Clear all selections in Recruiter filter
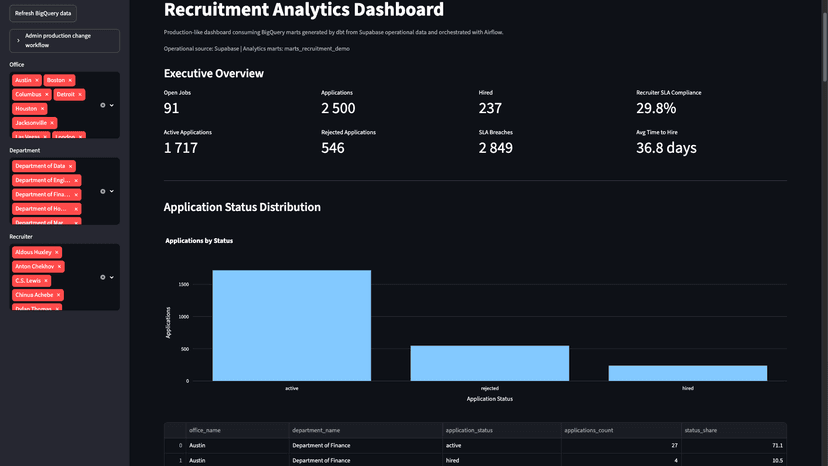 (x=102, y=277)
